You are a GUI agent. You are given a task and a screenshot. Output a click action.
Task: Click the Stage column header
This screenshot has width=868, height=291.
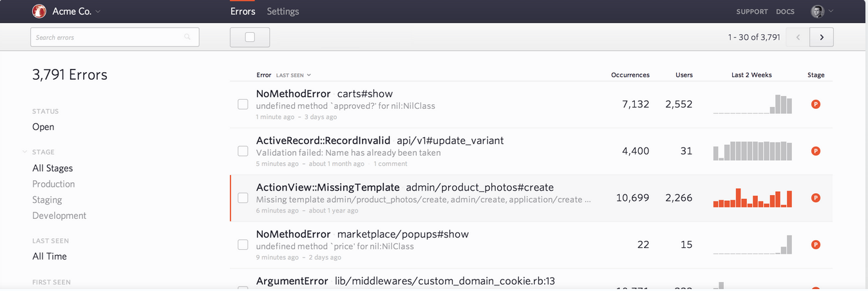click(816, 75)
